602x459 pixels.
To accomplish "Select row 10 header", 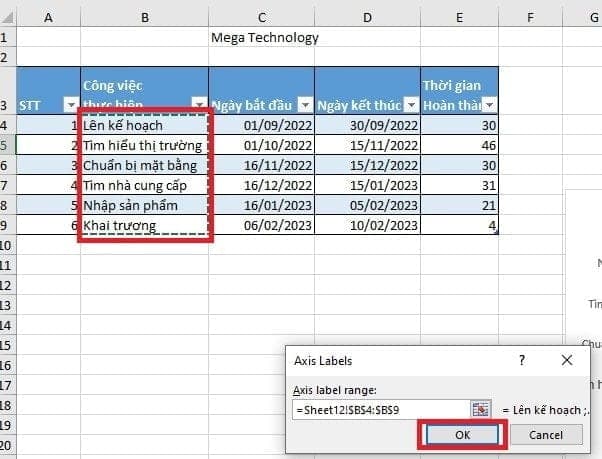I will 6,245.
